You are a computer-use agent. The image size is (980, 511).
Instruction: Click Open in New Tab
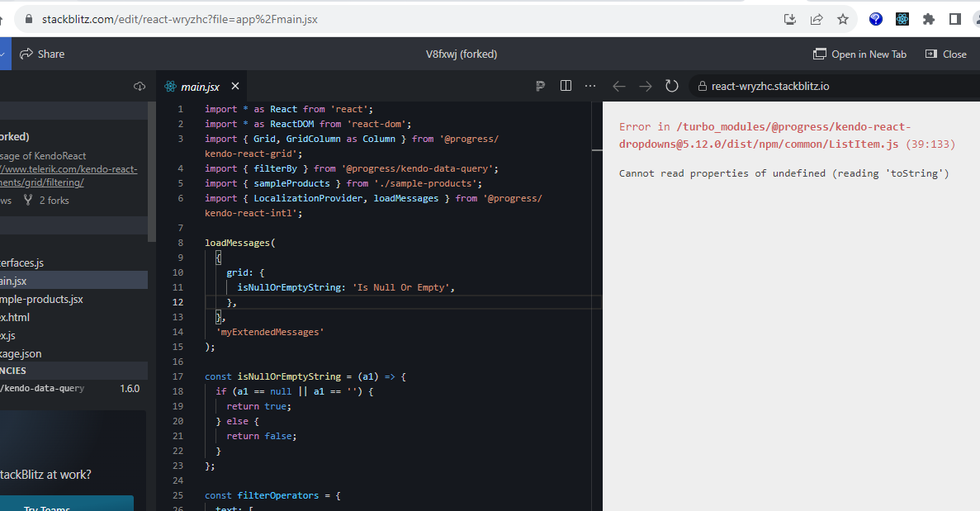tap(859, 54)
